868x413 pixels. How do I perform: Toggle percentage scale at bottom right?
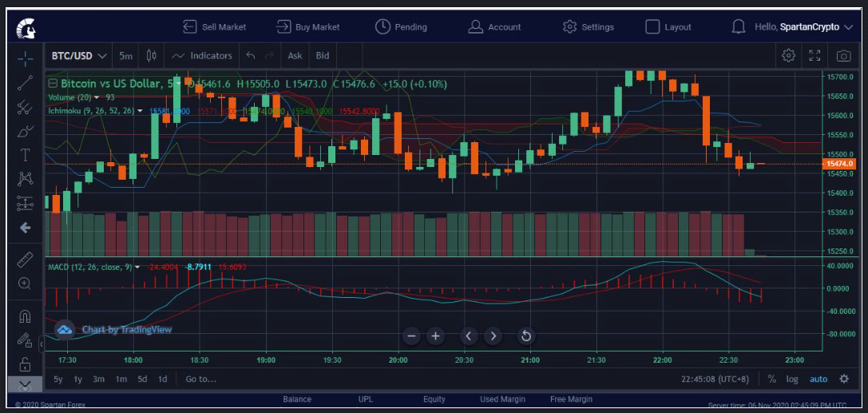tap(771, 379)
